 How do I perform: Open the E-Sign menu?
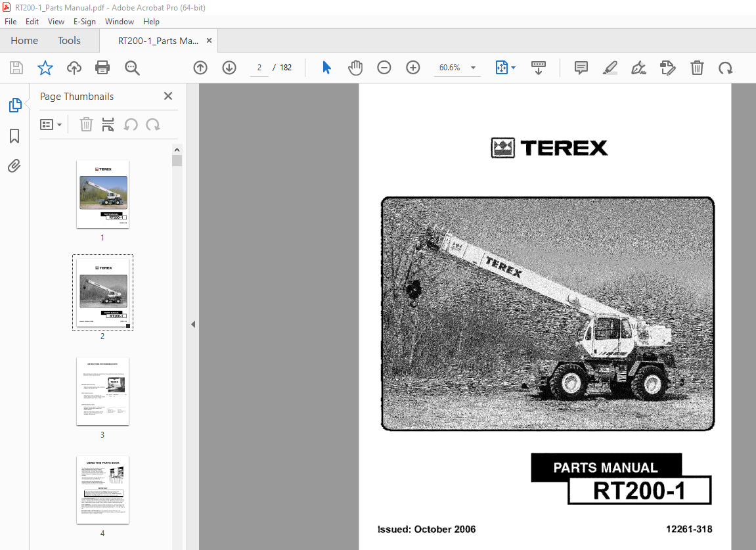[x=84, y=22]
